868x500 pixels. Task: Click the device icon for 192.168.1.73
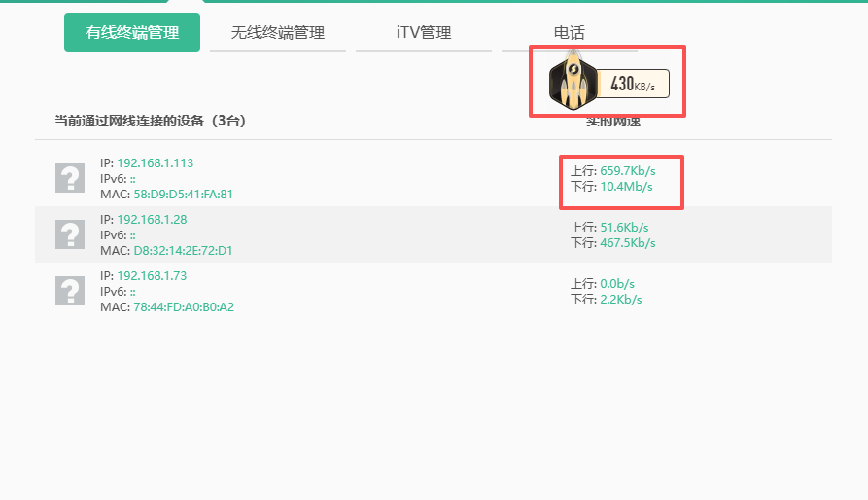(70, 291)
